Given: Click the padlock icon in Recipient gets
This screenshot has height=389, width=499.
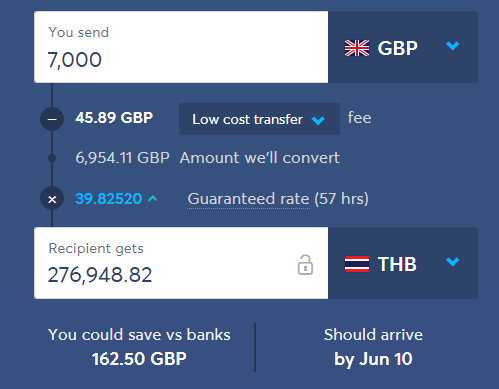Looking at the screenshot, I should pos(305,265).
